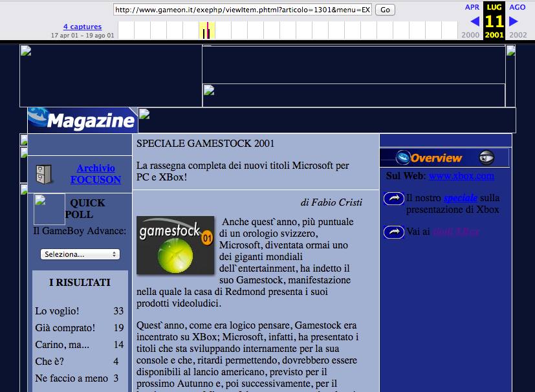
Task: Go to next capture with right arrow
Action: point(514,21)
